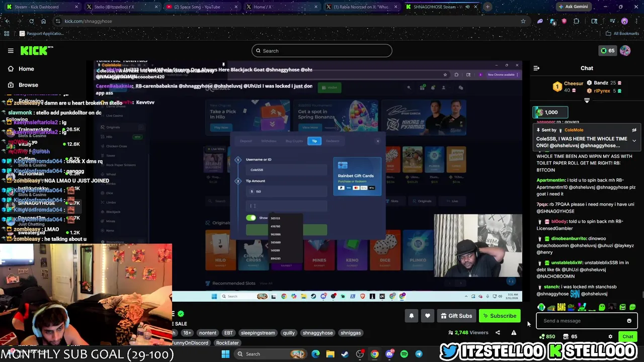Open Chrome apps grid
Viewport: 644px width, 362px height.
7,34
